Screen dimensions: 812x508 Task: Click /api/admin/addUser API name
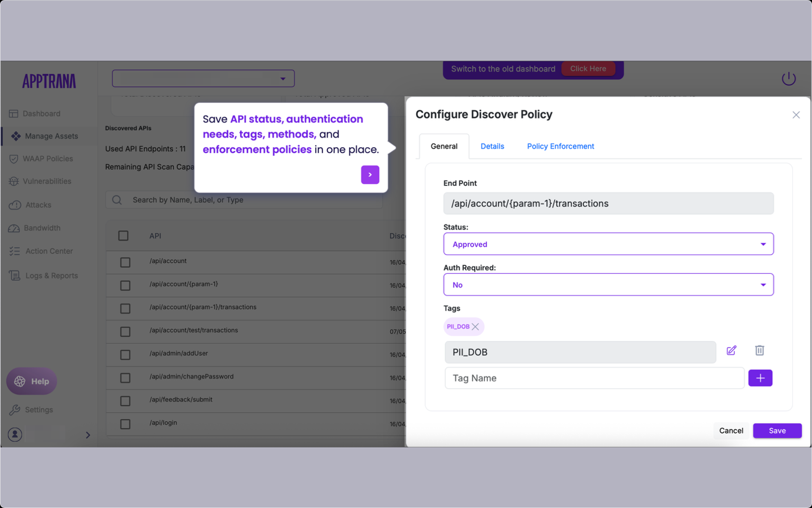(179, 353)
